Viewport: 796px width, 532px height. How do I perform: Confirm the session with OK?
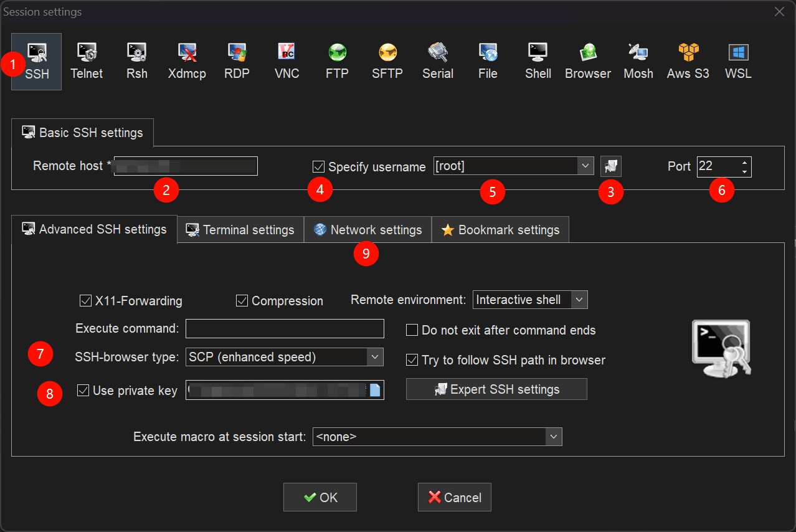point(320,497)
